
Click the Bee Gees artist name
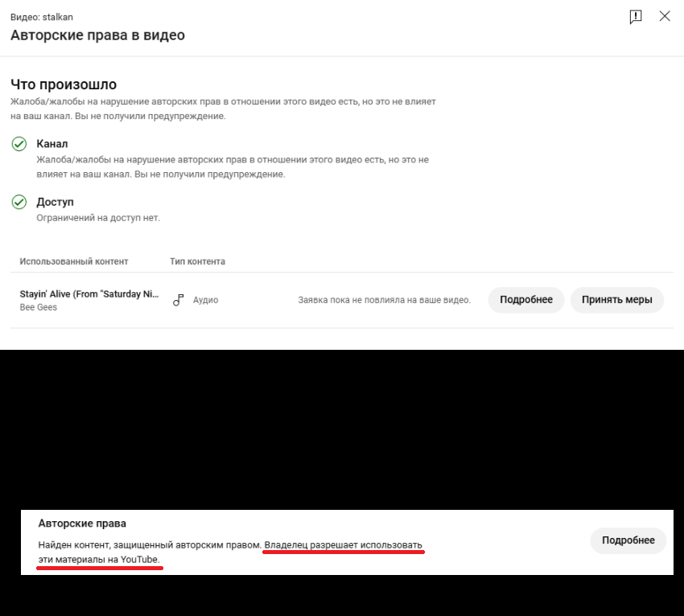(x=39, y=307)
